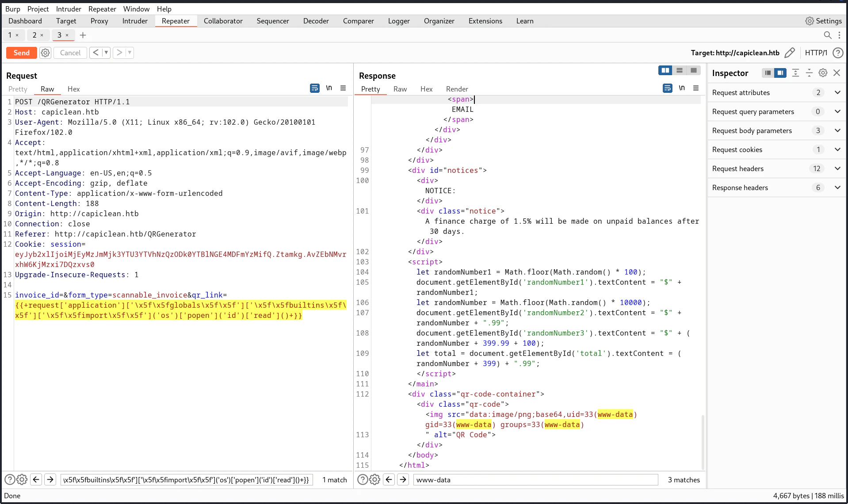This screenshot has width=848, height=504.
Task: Switch to the Proxy tab
Action: coord(99,21)
